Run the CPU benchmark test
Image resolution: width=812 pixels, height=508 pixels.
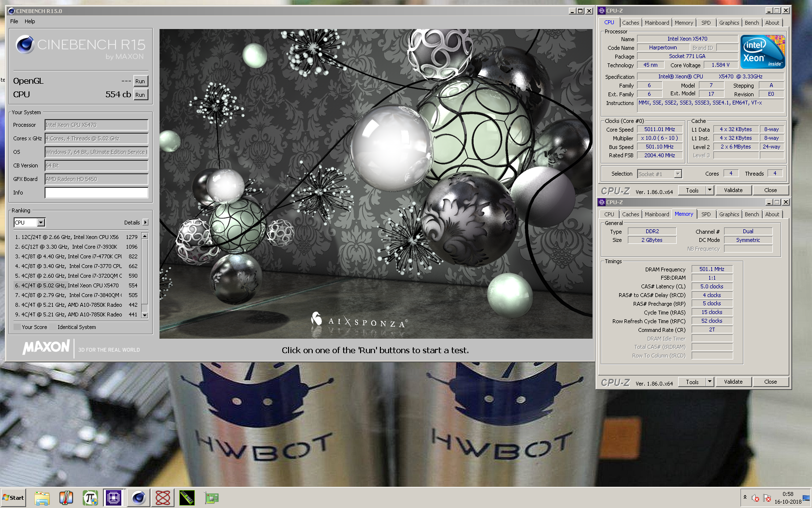(x=140, y=95)
